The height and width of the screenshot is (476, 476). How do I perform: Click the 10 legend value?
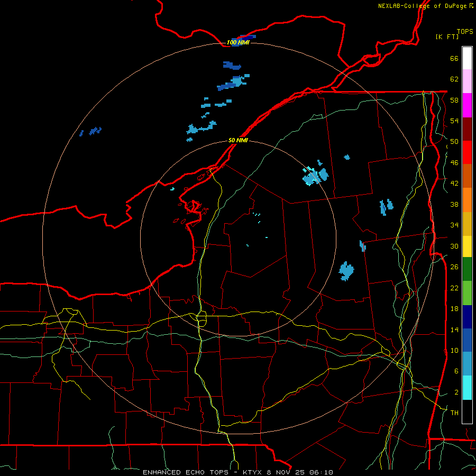pos(454,350)
